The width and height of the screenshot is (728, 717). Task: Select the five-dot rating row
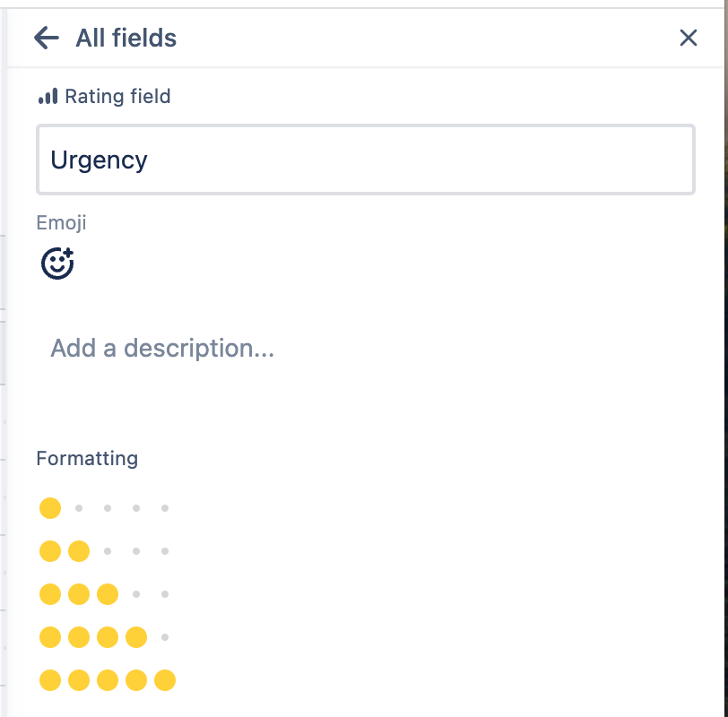click(x=108, y=680)
